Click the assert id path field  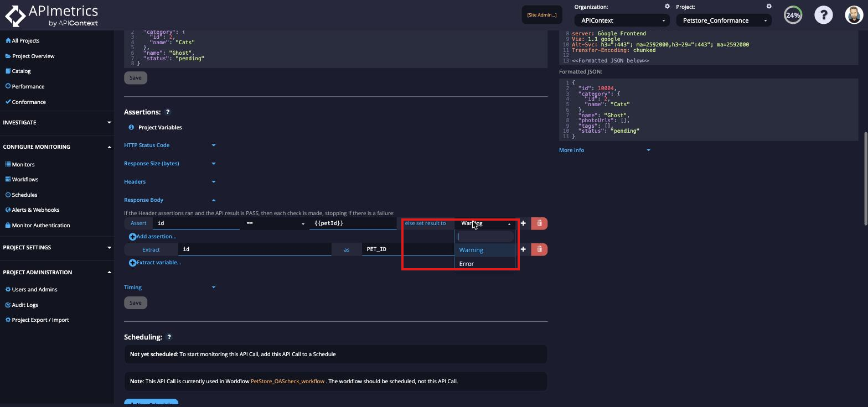coord(196,223)
